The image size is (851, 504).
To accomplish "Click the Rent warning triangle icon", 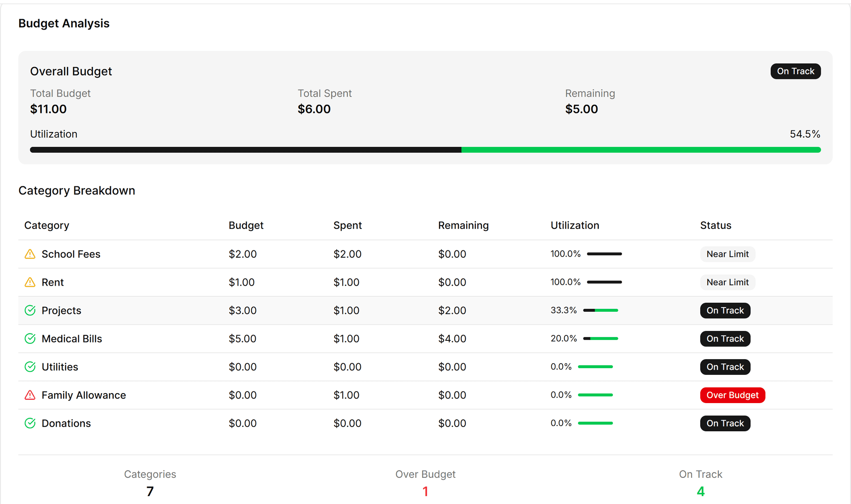I will point(30,282).
